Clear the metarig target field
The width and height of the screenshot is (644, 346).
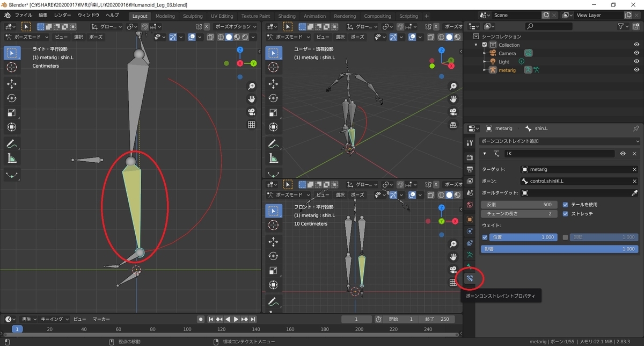pyautogui.click(x=634, y=169)
